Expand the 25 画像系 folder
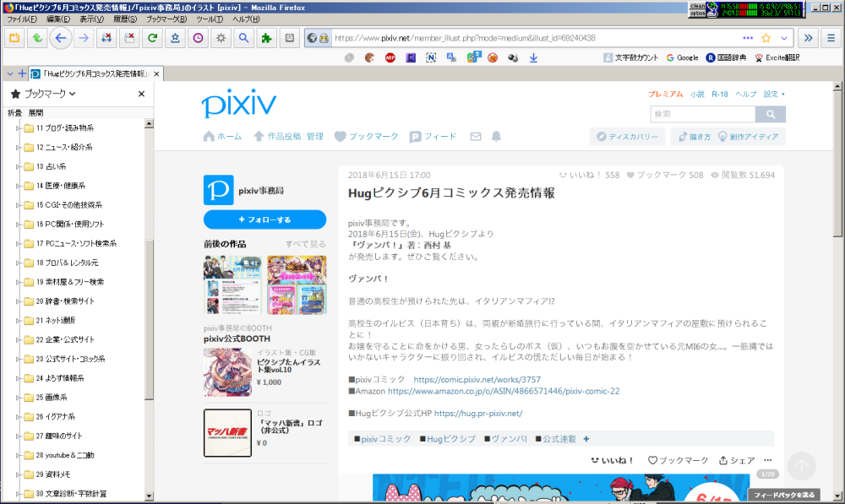Screen dimensions: 845x504 (18, 398)
